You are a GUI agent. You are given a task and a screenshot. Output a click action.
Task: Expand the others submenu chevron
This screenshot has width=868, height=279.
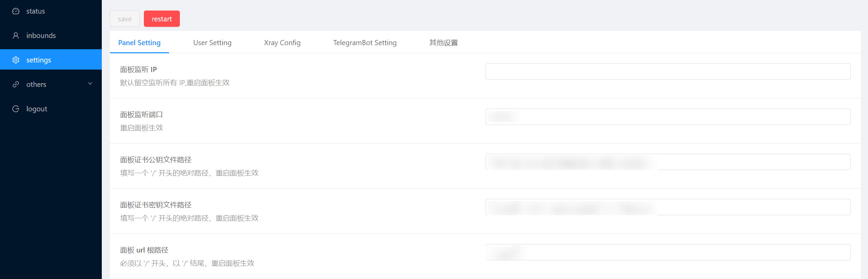tap(90, 84)
